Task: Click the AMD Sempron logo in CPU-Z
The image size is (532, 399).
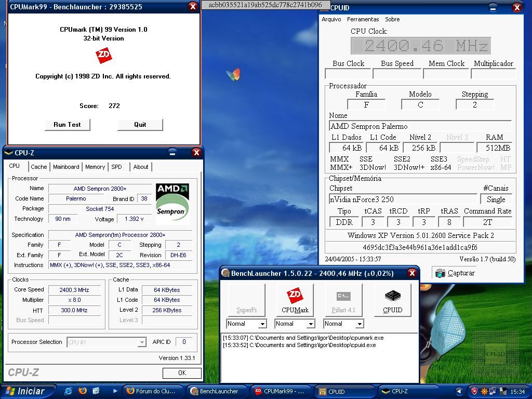Action: (x=172, y=204)
